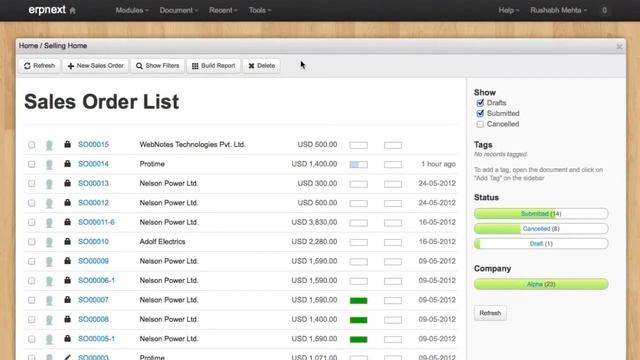Click WebNotes Technologies Pvt. Ltd. text
The height and width of the screenshot is (360, 640).
[x=193, y=144]
